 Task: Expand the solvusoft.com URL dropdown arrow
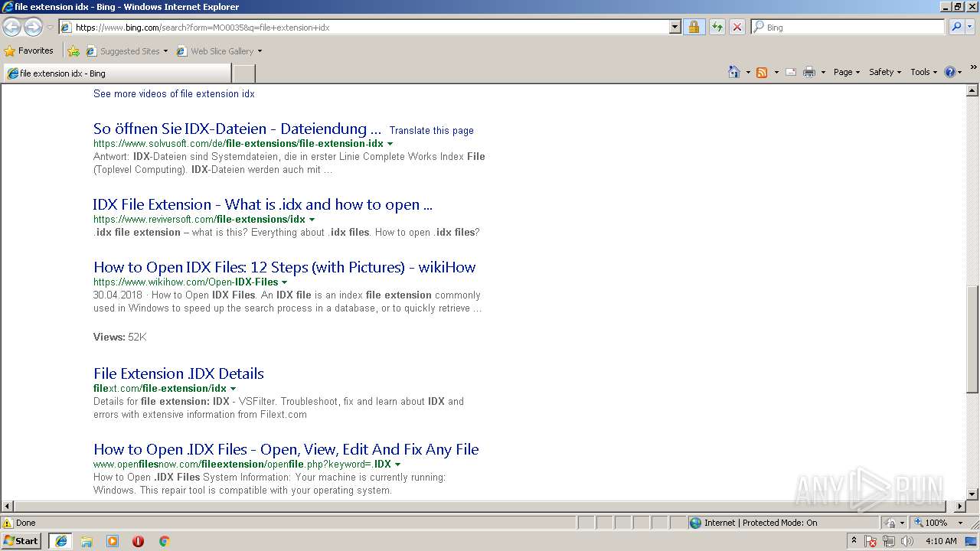click(x=390, y=144)
